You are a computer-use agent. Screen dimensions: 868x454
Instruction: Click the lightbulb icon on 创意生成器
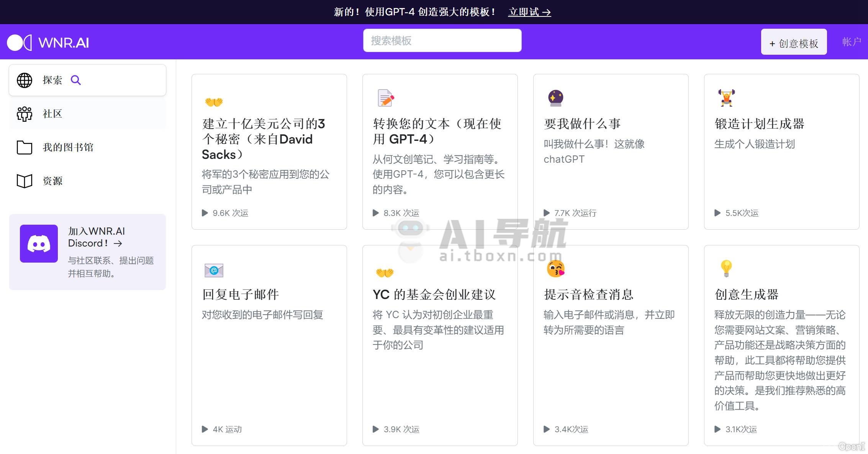point(726,268)
